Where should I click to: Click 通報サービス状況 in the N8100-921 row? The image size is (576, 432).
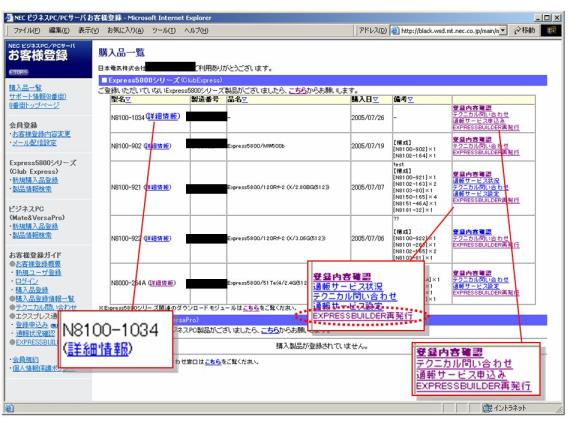(x=476, y=181)
